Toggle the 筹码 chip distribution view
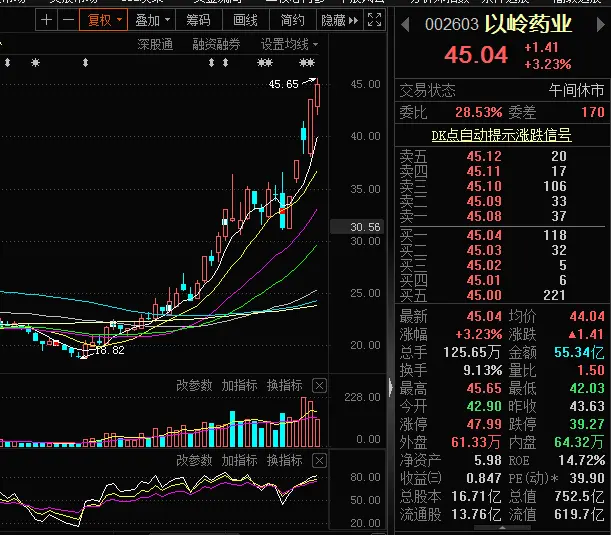Screen dimensions: 611x535 click(x=199, y=20)
